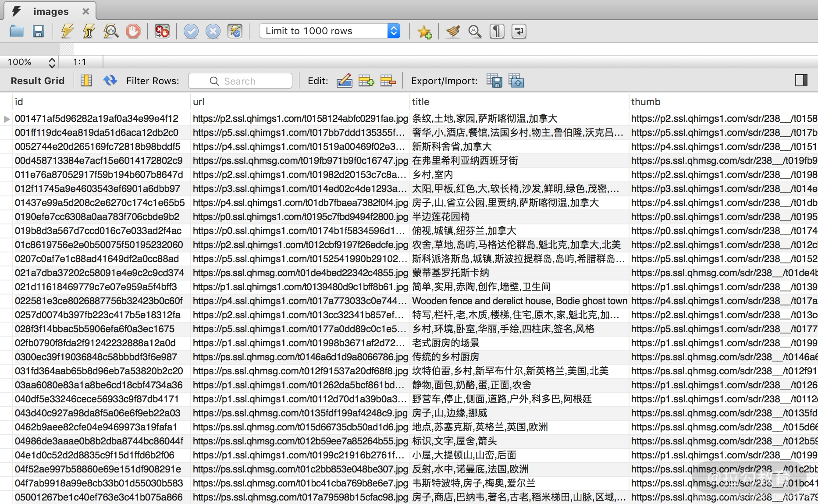Click title cell 半边莲花园椅
The width and height of the screenshot is (818, 504).
(519, 217)
